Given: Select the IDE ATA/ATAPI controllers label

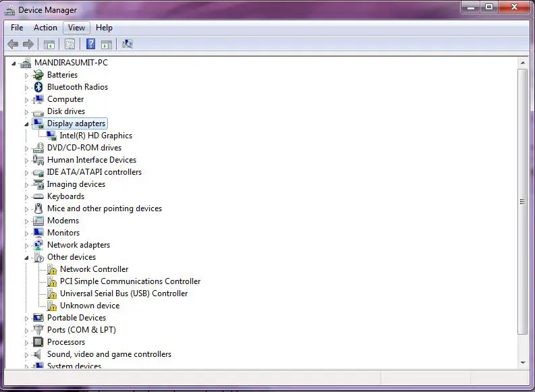Looking at the screenshot, I should tap(94, 172).
